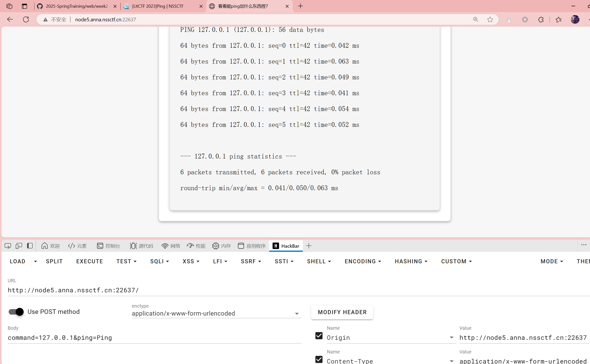This screenshot has width=590, height=364.
Task: Toggle device emulation icon in DevTools
Action: 18,246
